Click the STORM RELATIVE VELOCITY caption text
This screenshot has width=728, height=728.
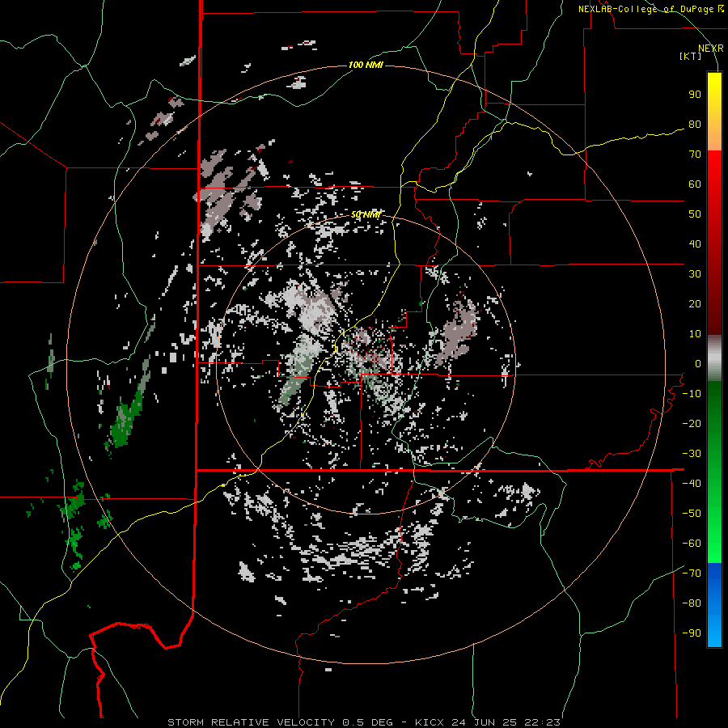pyautogui.click(x=252, y=722)
